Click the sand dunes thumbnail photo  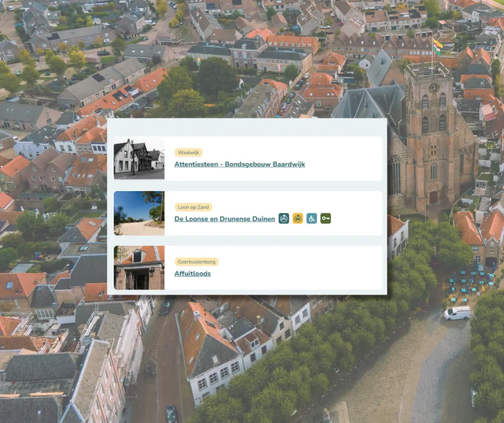coord(139,213)
